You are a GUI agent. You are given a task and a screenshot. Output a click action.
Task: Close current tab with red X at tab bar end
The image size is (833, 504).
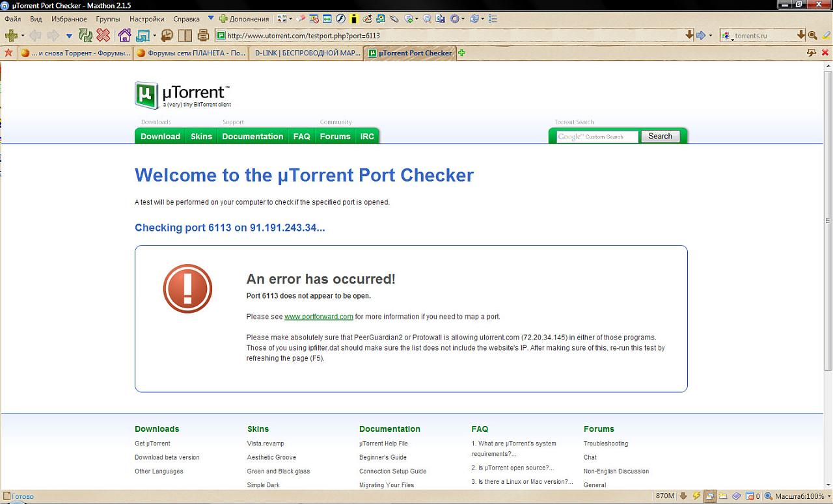tap(825, 53)
